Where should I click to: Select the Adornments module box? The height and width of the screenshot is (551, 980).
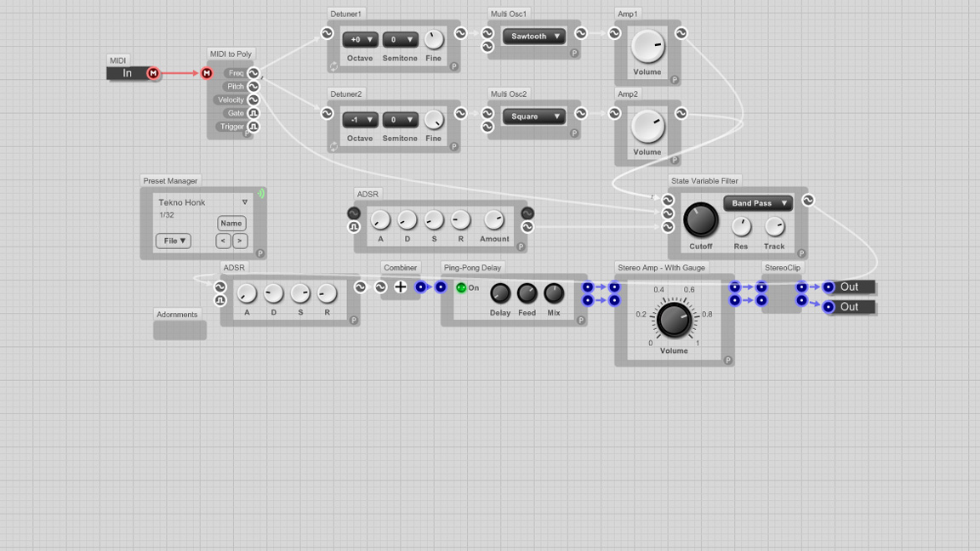click(x=179, y=330)
